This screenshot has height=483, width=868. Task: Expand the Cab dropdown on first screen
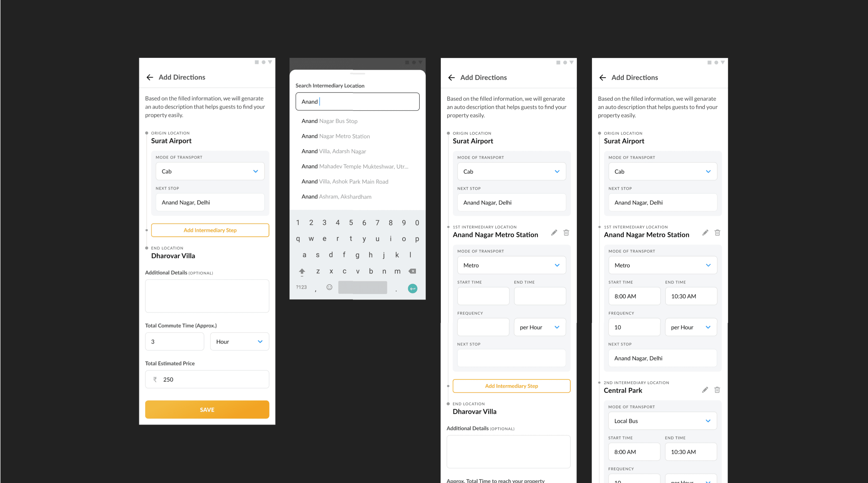[x=210, y=171]
